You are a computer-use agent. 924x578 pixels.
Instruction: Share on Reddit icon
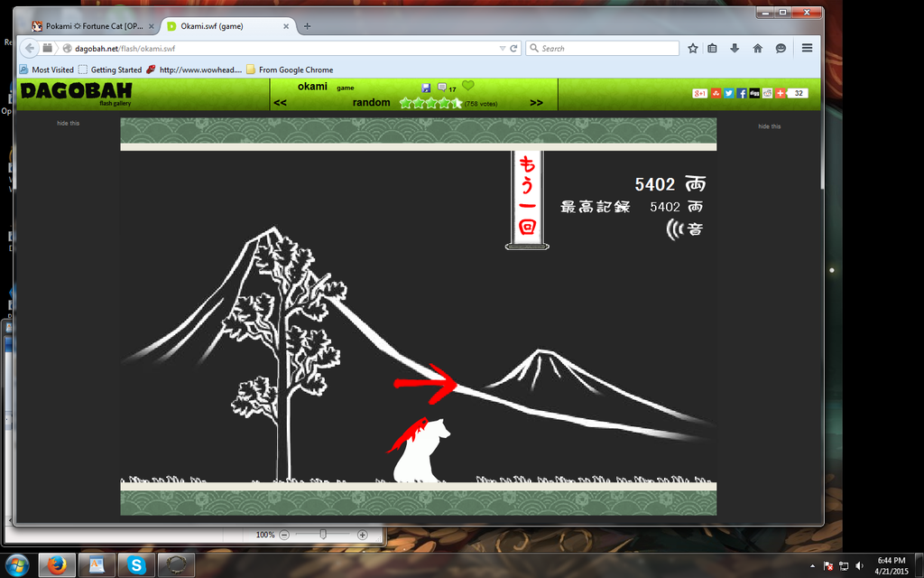click(767, 93)
